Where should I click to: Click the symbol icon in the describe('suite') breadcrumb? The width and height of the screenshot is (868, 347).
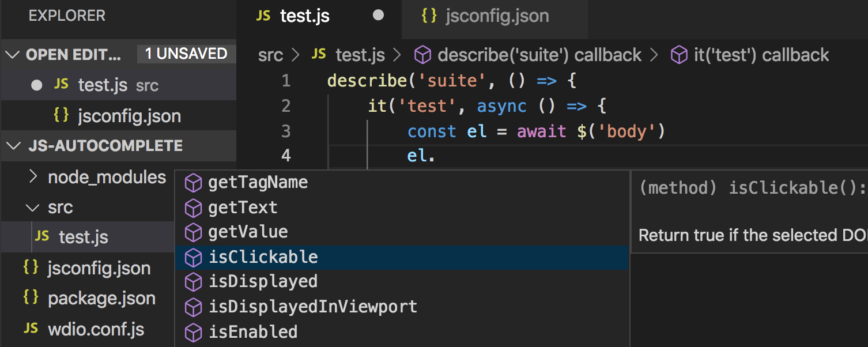click(423, 54)
